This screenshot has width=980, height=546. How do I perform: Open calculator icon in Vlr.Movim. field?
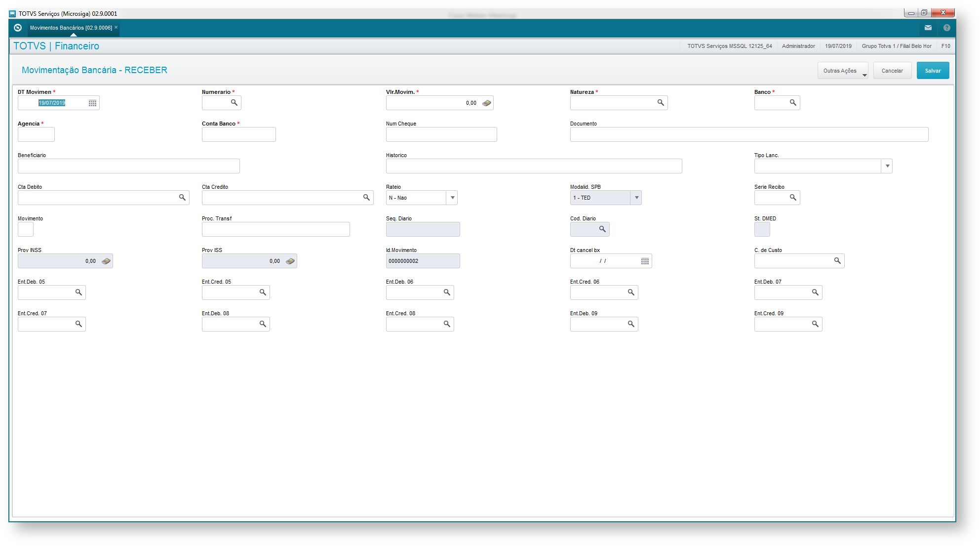coord(486,103)
